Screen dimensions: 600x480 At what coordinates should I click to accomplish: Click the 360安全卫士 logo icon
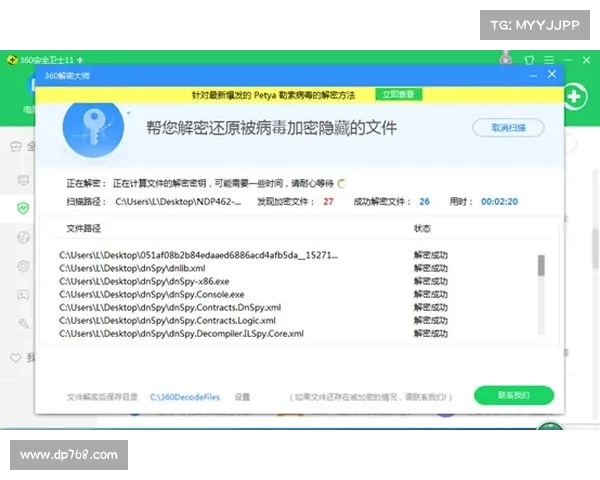[12, 60]
